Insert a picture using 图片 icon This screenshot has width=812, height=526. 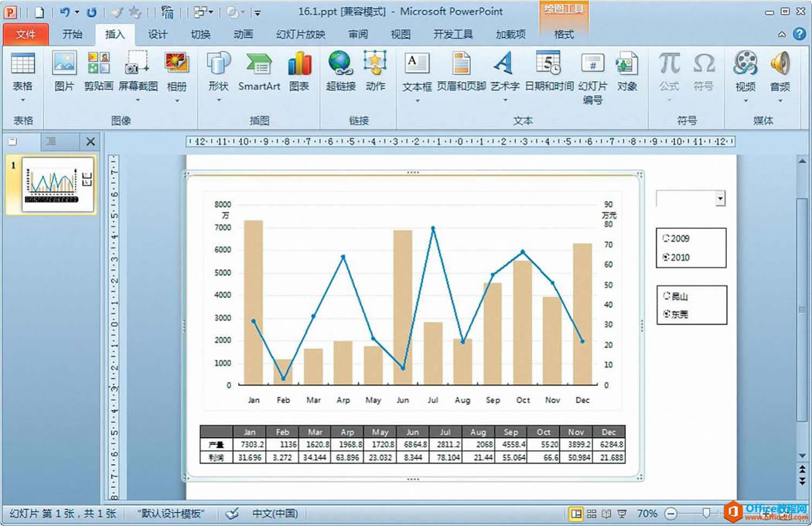(x=64, y=72)
